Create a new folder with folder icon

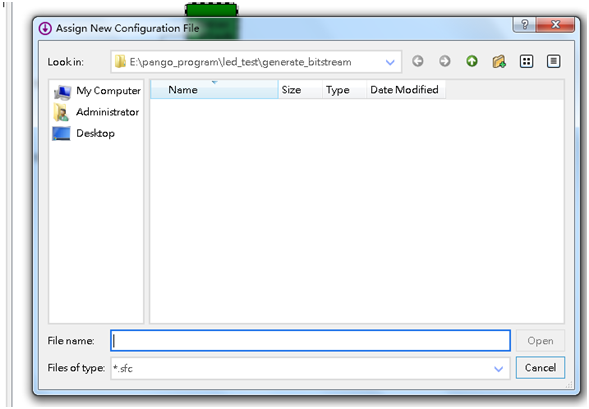(499, 61)
